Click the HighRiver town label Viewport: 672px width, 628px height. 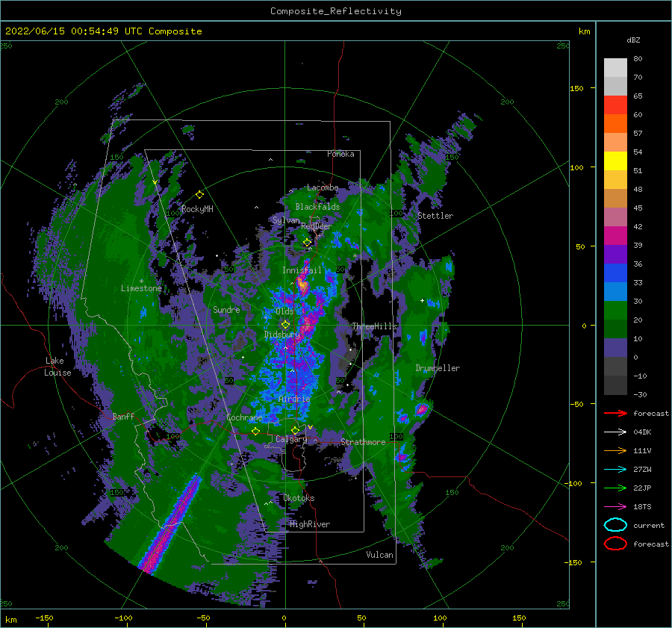(x=310, y=524)
